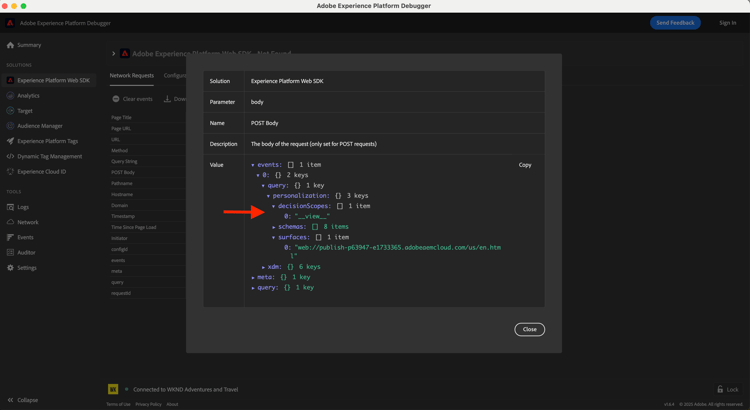Click the POST Body row in request list
The width and height of the screenshot is (750, 410).
(x=123, y=172)
